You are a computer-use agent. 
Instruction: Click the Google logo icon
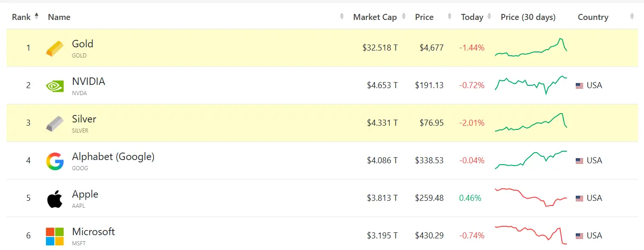tap(55, 161)
